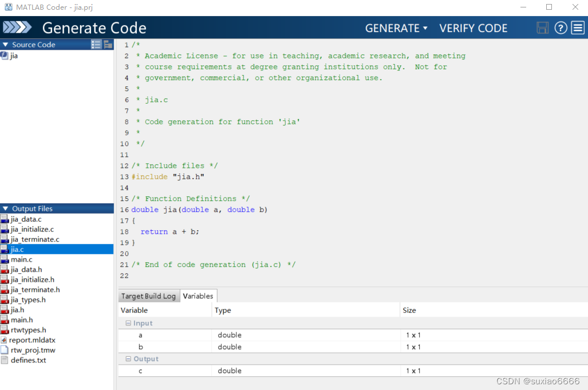Image resolution: width=588 pixels, height=390 pixels.
Task: Click the workflow steps chevron icon
Action: click(17, 27)
